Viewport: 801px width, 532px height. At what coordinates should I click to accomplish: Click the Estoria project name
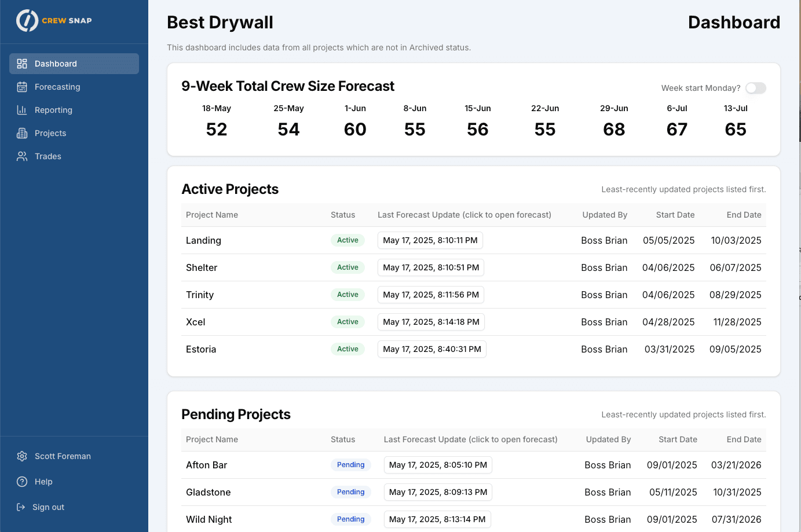click(201, 349)
